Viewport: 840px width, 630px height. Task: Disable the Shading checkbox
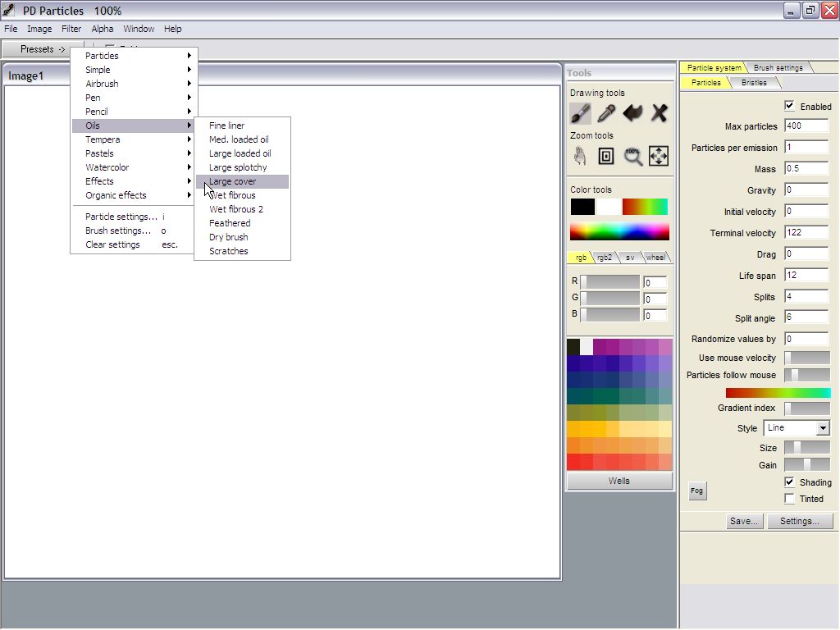pyautogui.click(x=789, y=482)
